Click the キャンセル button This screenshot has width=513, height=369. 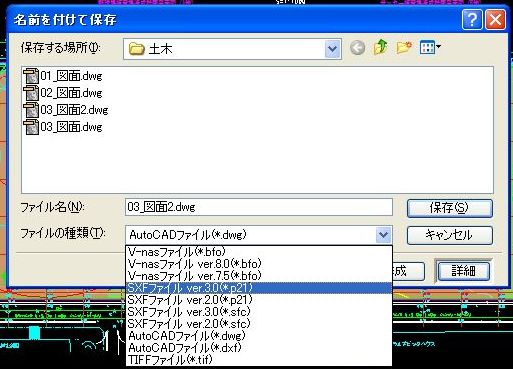(x=449, y=235)
